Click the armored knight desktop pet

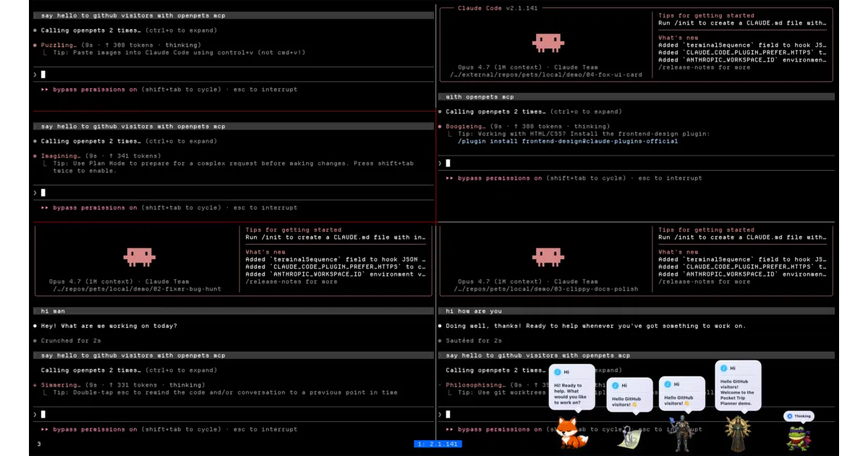pyautogui.click(x=682, y=434)
